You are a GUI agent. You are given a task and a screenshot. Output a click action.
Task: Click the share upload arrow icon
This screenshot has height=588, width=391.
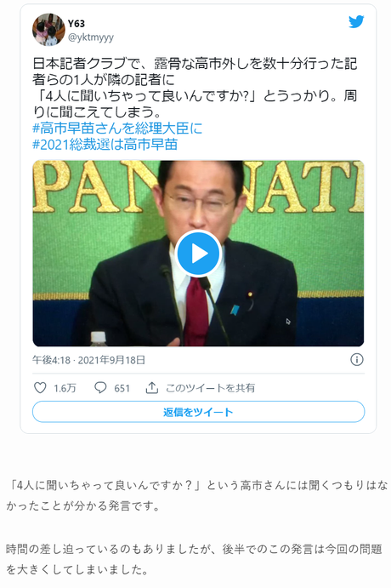(x=151, y=387)
